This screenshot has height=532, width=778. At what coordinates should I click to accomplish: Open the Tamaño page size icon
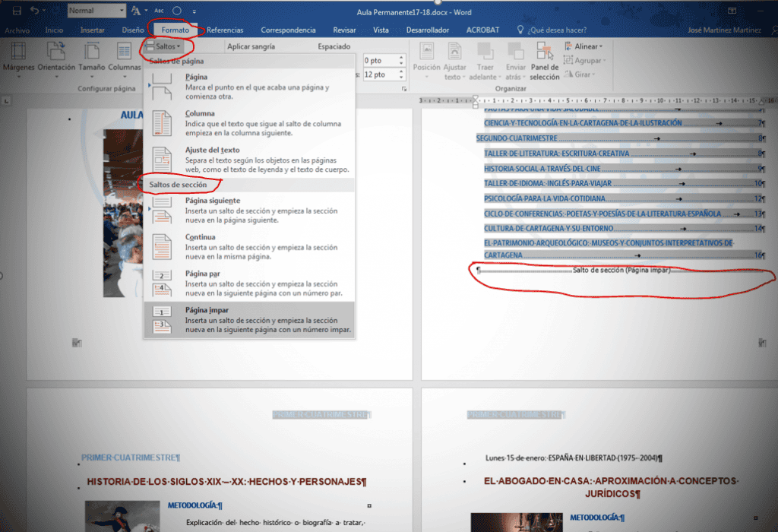coord(92,60)
